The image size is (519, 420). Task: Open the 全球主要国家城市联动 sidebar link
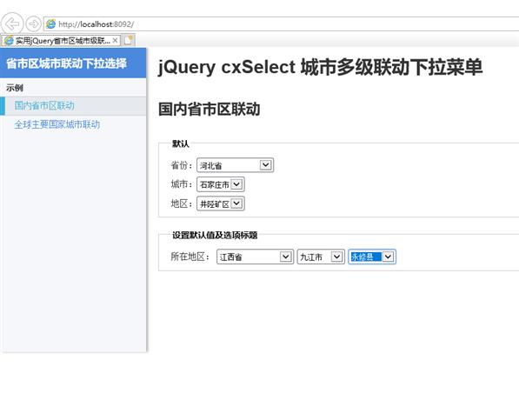point(57,124)
